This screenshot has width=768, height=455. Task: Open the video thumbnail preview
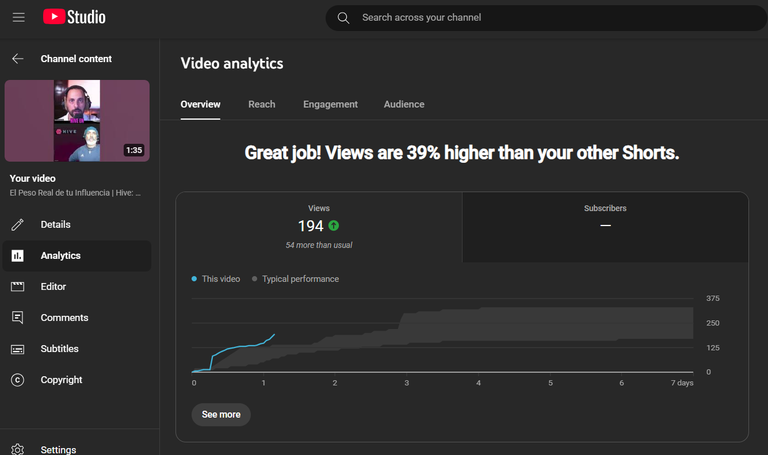(x=77, y=121)
